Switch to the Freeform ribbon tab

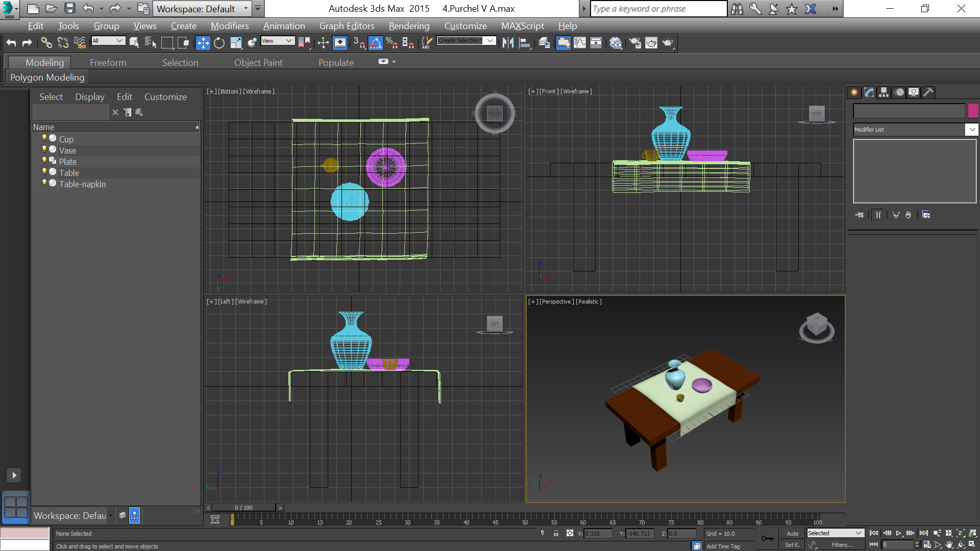(x=108, y=63)
